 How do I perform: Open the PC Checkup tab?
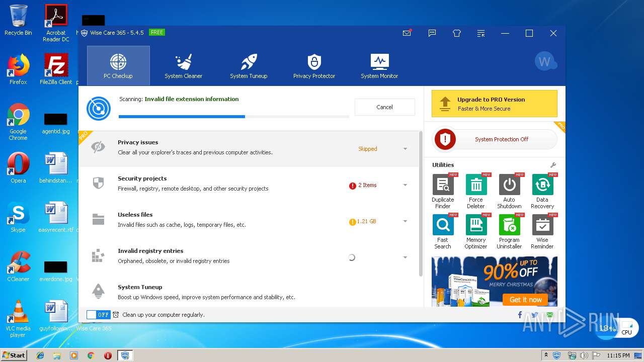point(118,65)
